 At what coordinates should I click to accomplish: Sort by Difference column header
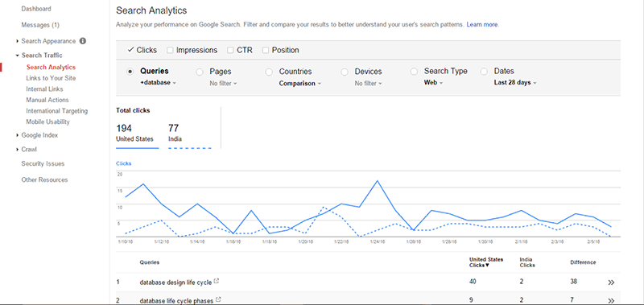click(583, 262)
